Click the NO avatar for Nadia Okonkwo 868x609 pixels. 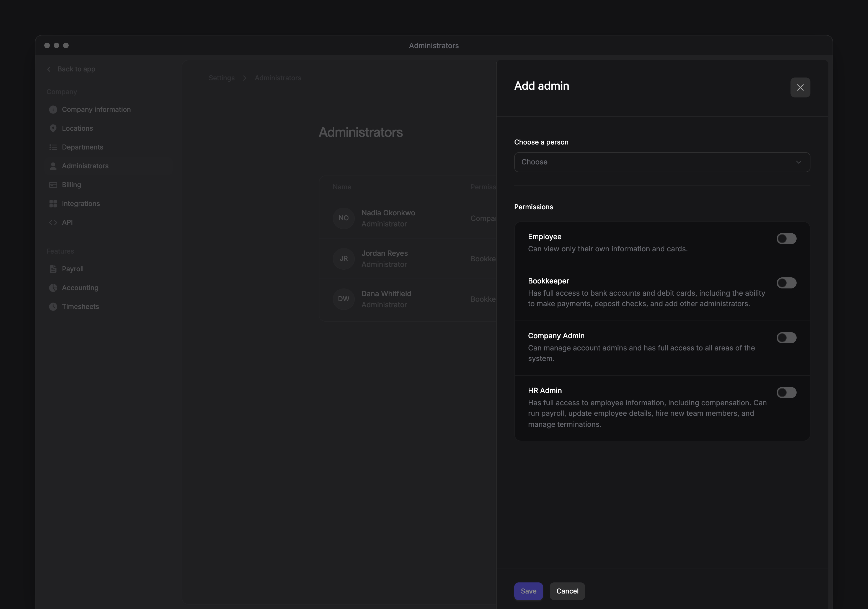343,218
